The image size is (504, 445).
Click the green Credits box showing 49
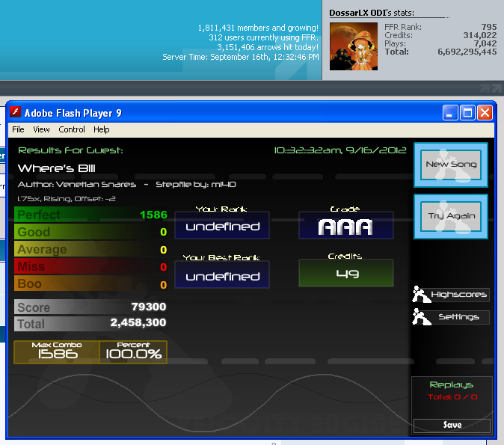345,273
